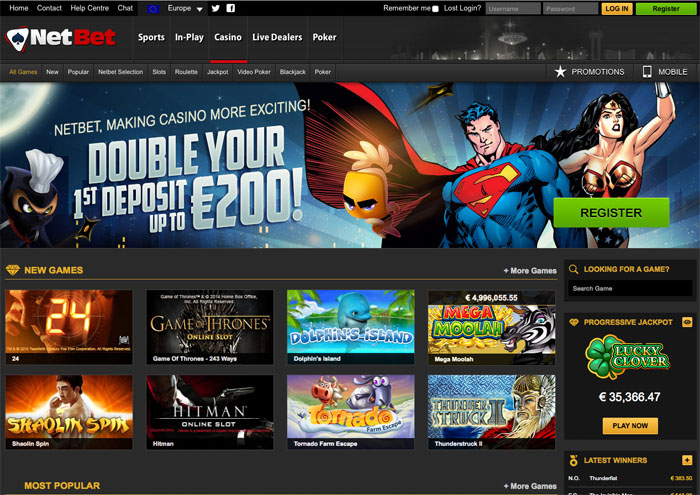Click the Latest Winners medal icon
The height and width of the screenshot is (495, 700).
[x=574, y=460]
